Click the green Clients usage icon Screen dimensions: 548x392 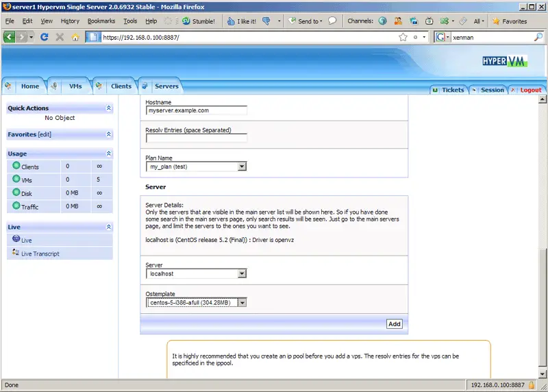(16, 165)
